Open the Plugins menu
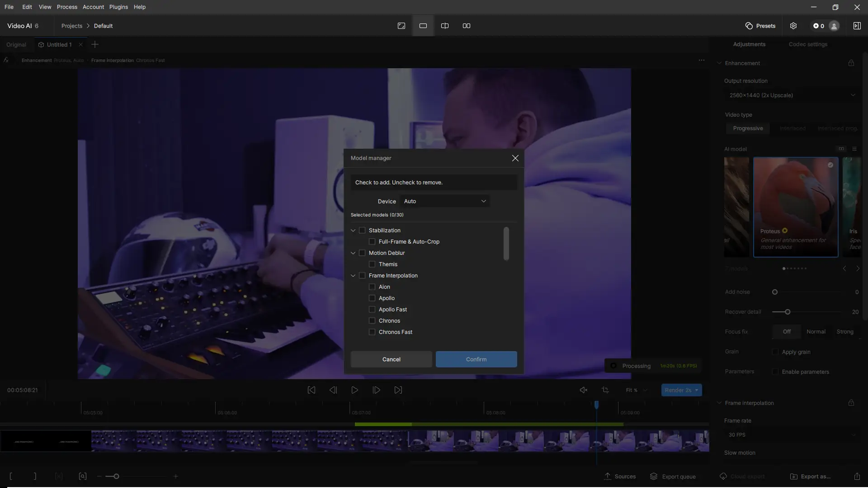The image size is (868, 488). click(x=118, y=7)
